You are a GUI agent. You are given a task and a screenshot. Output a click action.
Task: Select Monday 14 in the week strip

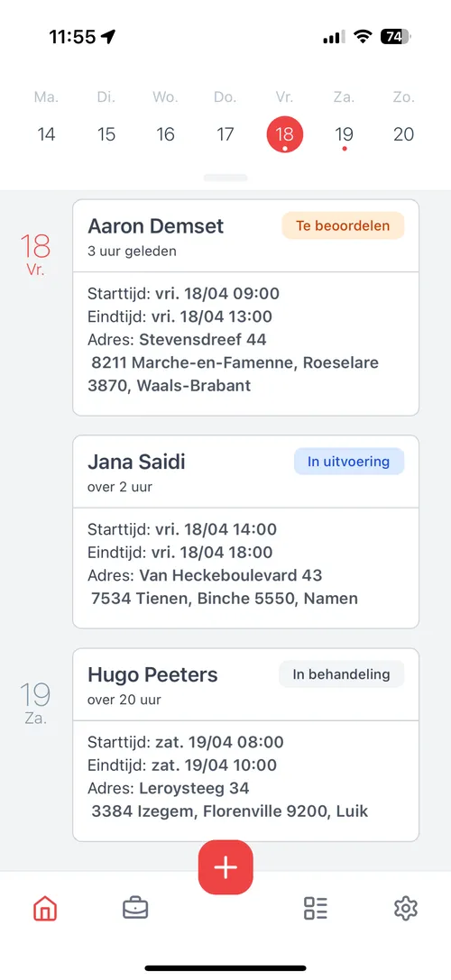click(x=46, y=133)
